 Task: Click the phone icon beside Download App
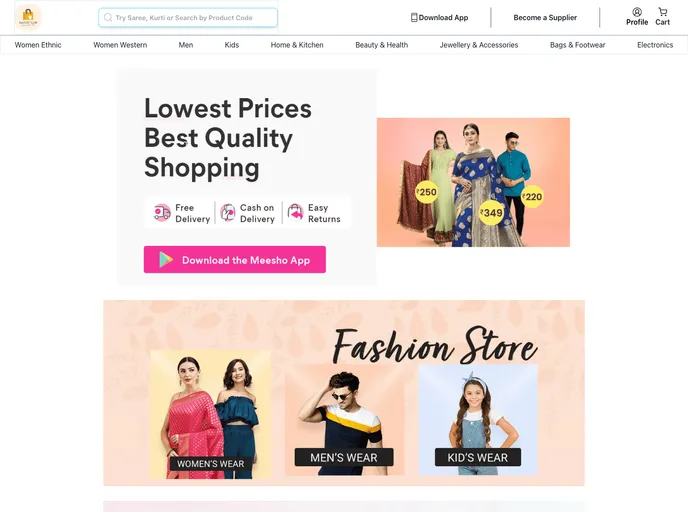click(414, 18)
